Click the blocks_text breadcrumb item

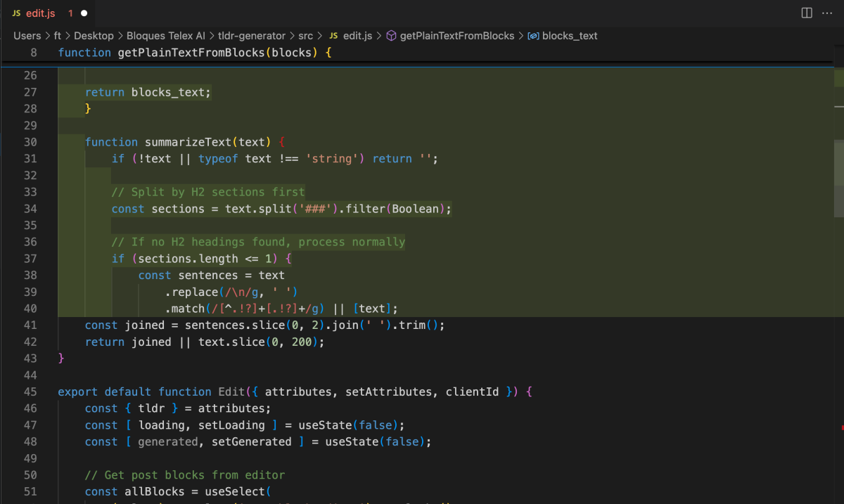(571, 36)
